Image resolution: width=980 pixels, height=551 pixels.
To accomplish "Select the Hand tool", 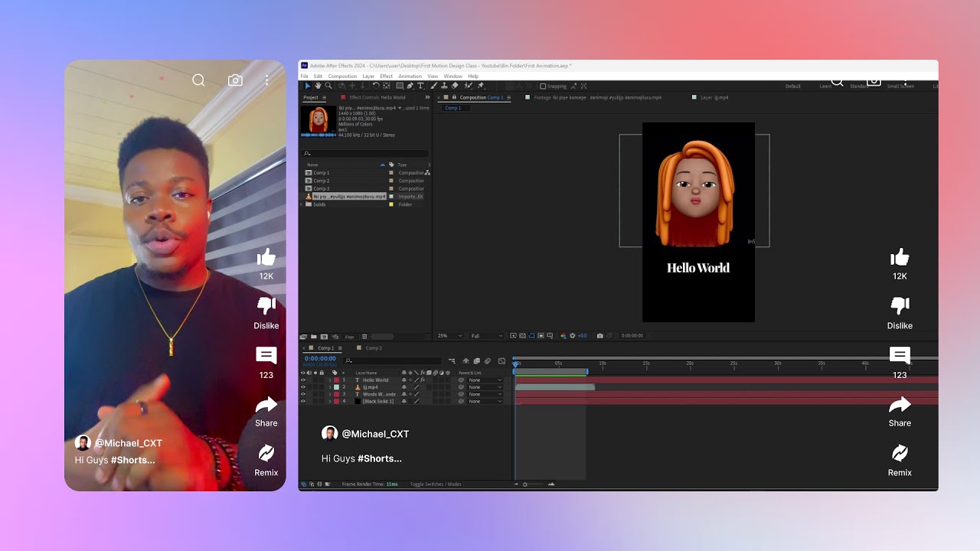I will [x=318, y=86].
